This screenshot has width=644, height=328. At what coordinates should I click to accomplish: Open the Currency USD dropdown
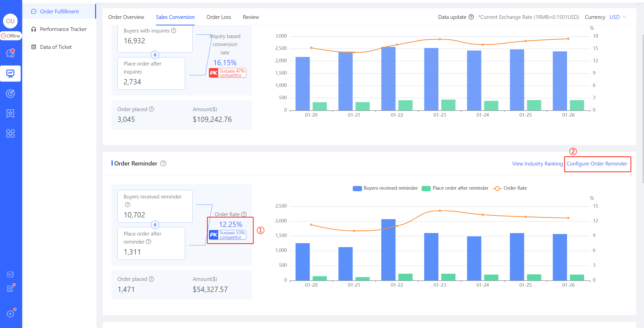point(618,17)
